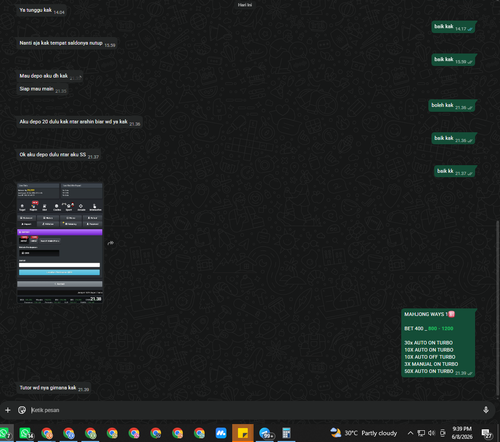500x442 pixels.
Task: Select message 'Ok aku depo dulu ntar aku SS'
Action: [59, 155]
